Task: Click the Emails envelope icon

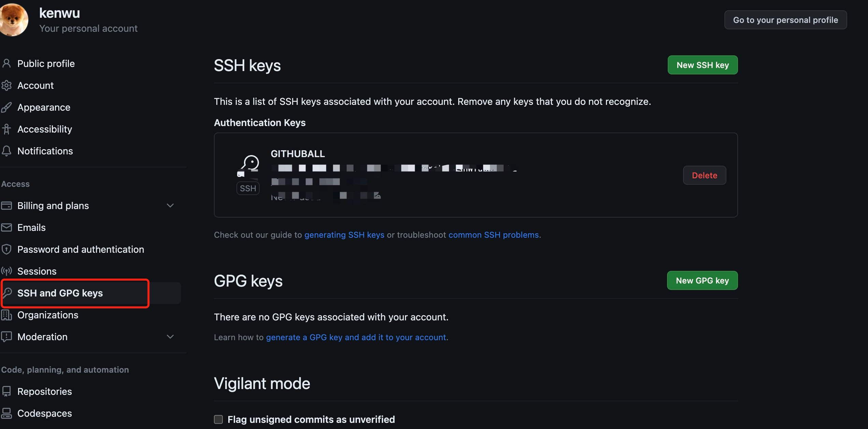Action: [6, 227]
